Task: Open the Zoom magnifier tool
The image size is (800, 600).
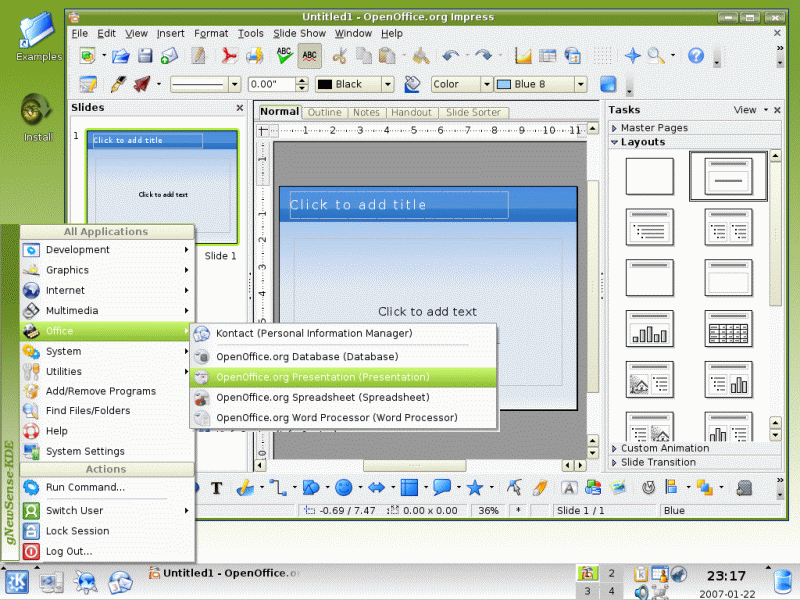Action: tap(656, 56)
